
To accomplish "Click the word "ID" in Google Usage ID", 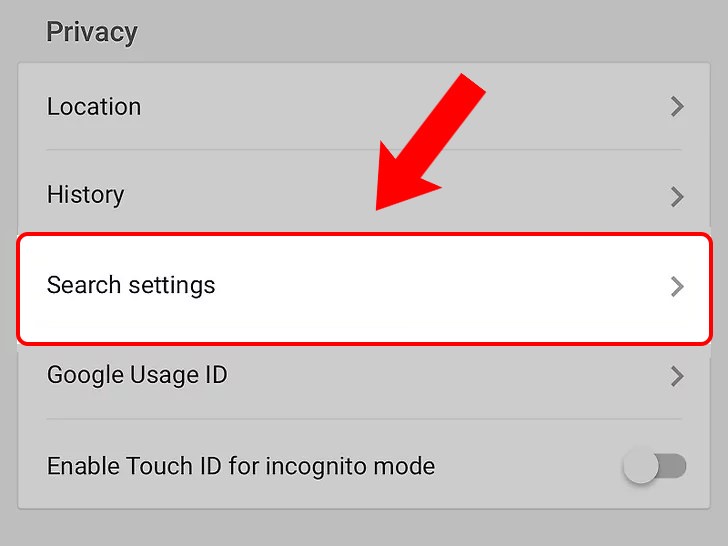I will click(x=214, y=375).
